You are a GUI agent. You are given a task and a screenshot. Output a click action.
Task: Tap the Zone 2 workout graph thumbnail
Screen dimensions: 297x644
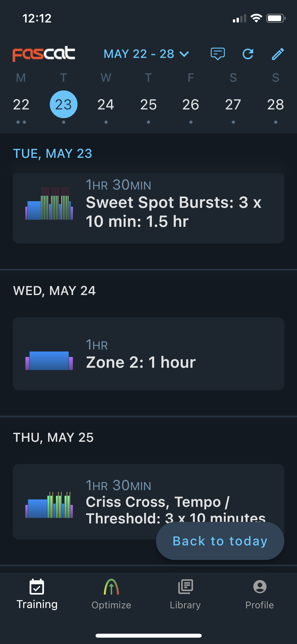[x=49, y=361]
